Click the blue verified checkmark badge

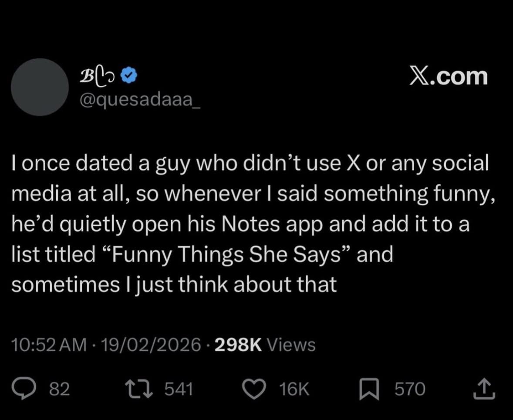click(x=130, y=75)
